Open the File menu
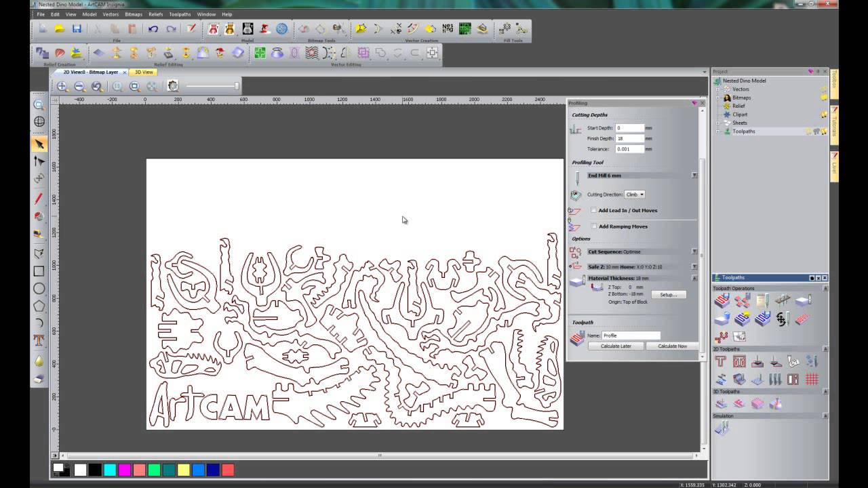The width and height of the screenshot is (868, 488). 41,14
